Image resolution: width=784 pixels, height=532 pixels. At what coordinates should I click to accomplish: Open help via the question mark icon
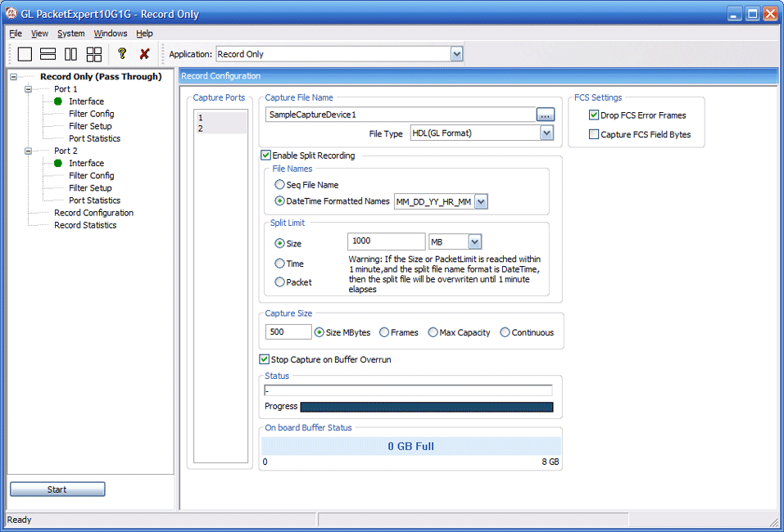coord(121,53)
